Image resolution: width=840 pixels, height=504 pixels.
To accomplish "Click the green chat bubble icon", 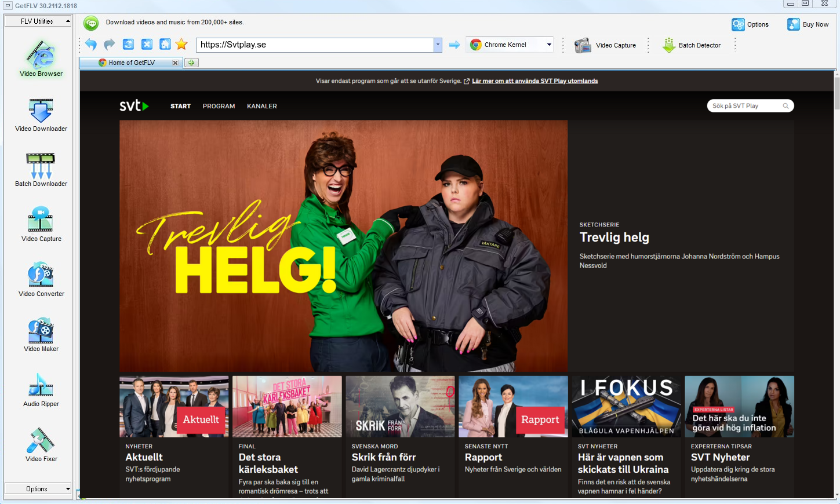I will point(91,23).
